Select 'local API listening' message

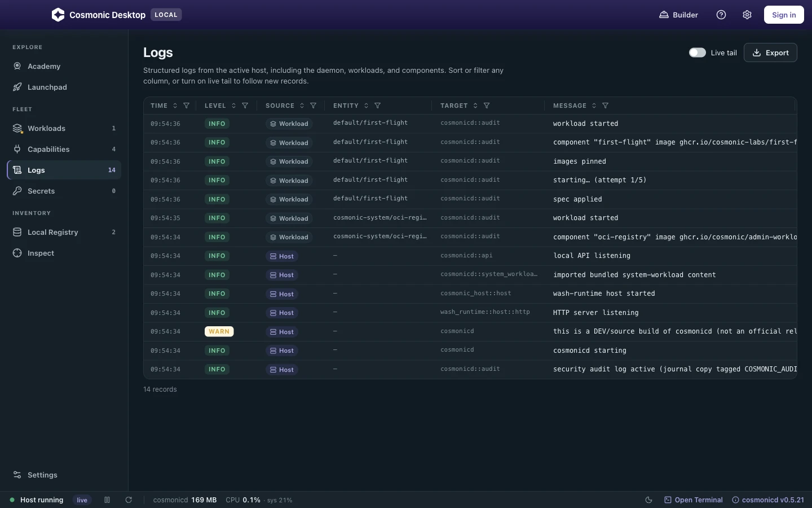click(592, 256)
